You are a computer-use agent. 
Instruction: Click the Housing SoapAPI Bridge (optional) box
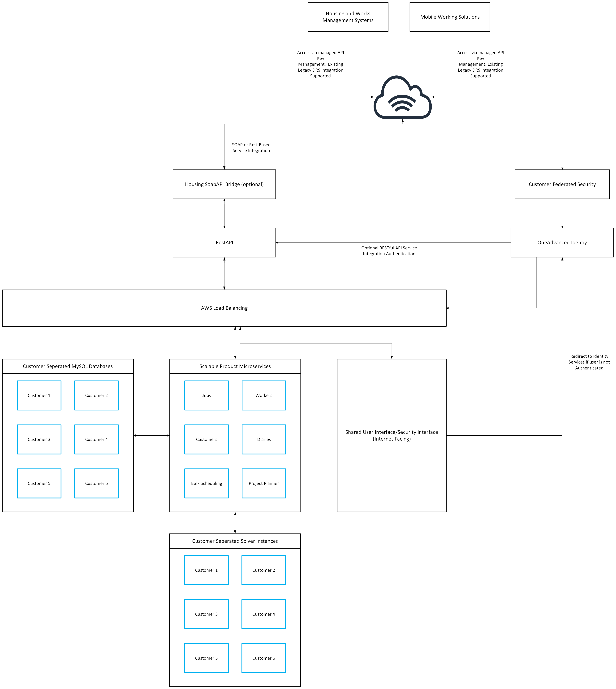224,184
